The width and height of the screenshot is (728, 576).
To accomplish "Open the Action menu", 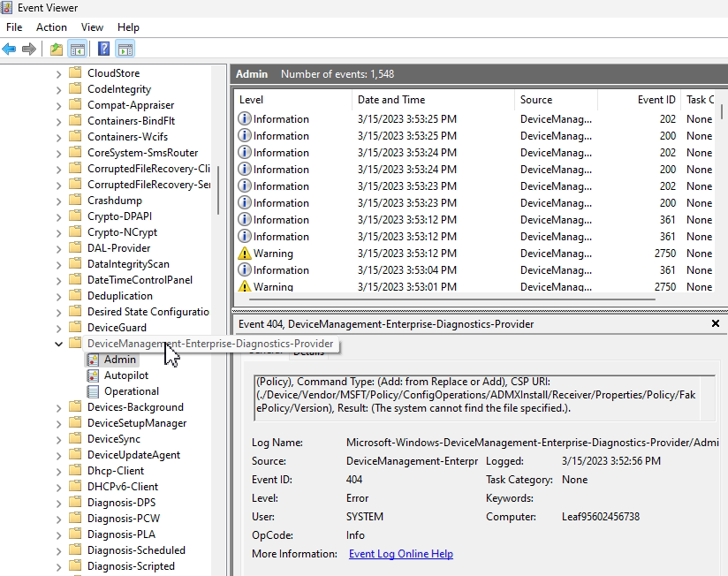I will (x=51, y=27).
